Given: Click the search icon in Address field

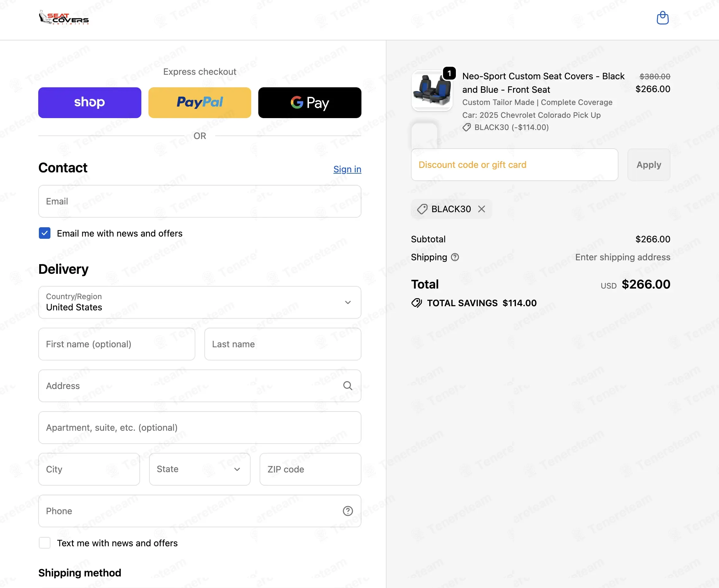Looking at the screenshot, I should coord(348,385).
